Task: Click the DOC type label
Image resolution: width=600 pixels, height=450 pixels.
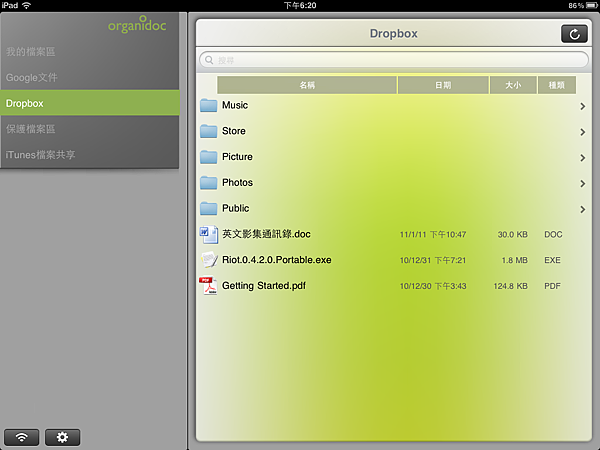Action: pos(553,235)
